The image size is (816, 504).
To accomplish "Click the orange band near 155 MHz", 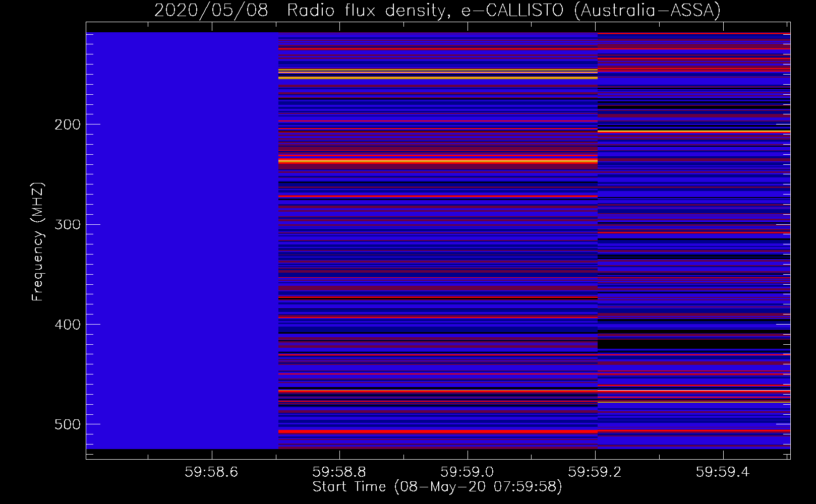I will [438, 78].
